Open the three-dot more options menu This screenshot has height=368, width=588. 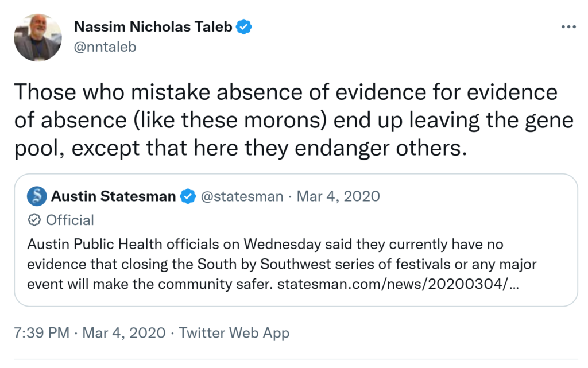pyautogui.click(x=567, y=27)
